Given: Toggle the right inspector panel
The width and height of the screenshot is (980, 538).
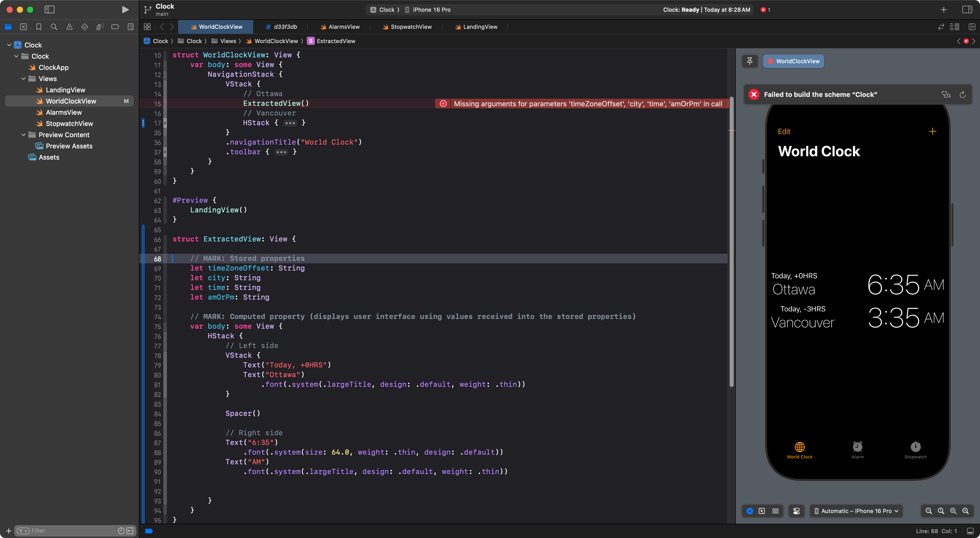Looking at the screenshot, I should pyautogui.click(x=967, y=9).
